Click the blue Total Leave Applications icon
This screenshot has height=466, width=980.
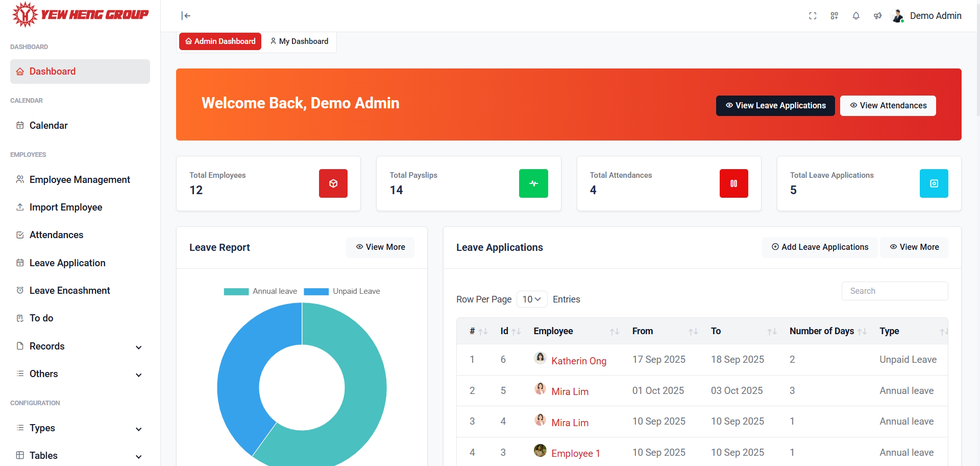coord(934,183)
